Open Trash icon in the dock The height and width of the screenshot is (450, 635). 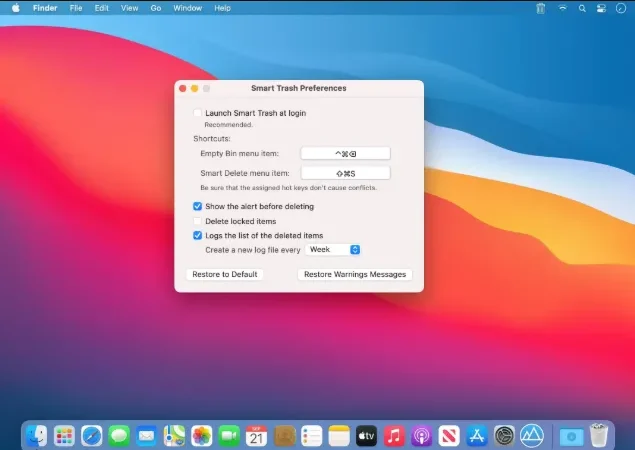pyautogui.click(x=599, y=435)
